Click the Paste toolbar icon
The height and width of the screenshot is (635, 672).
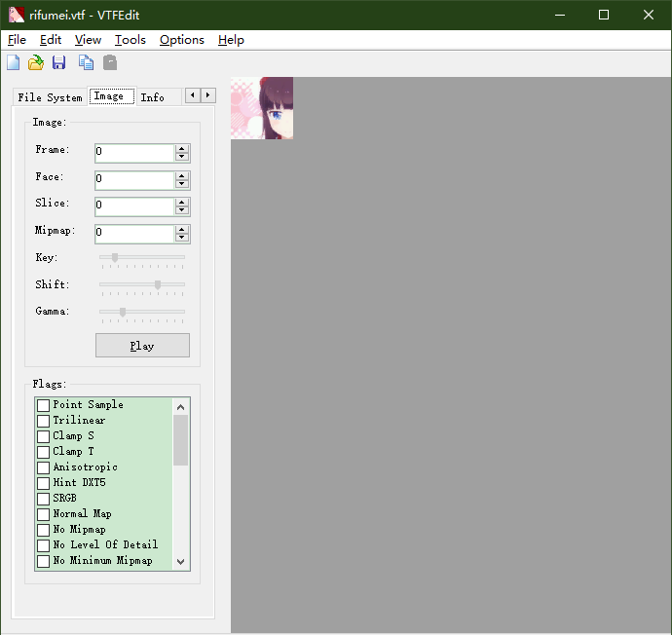coord(110,63)
